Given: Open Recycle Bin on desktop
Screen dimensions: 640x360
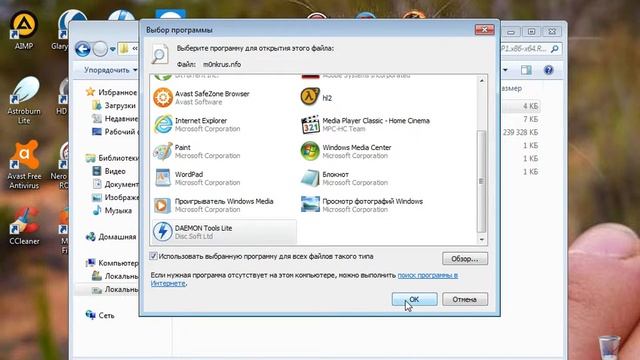Looking at the screenshot, I should click(609, 347).
